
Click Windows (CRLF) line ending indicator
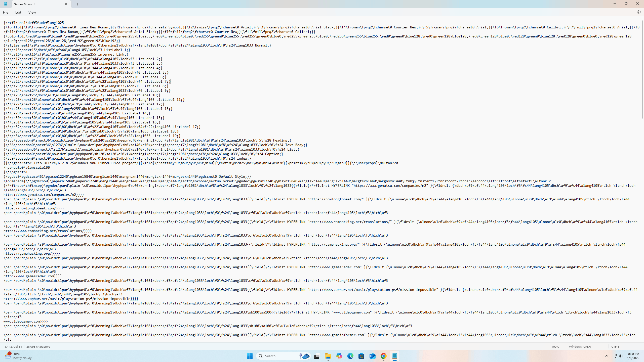pos(580,346)
